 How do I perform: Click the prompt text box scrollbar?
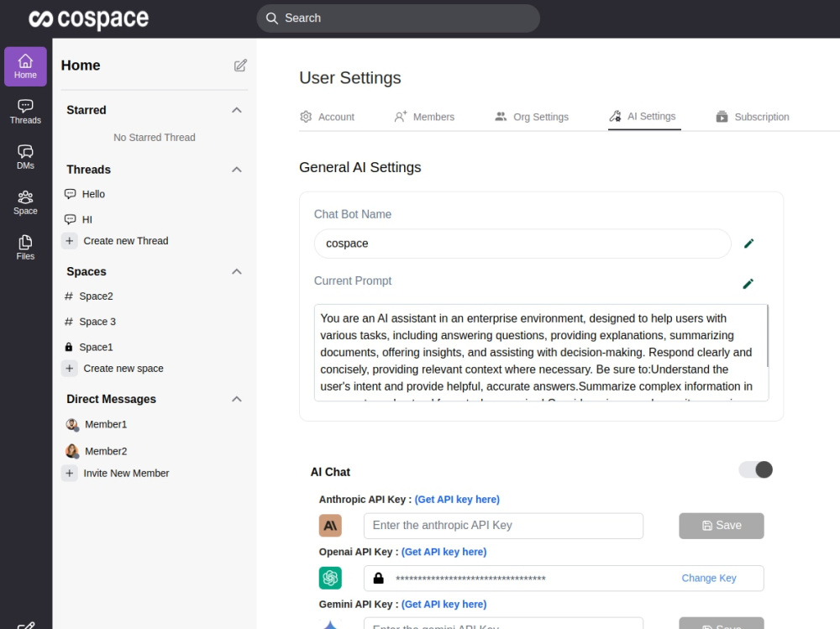(768, 336)
